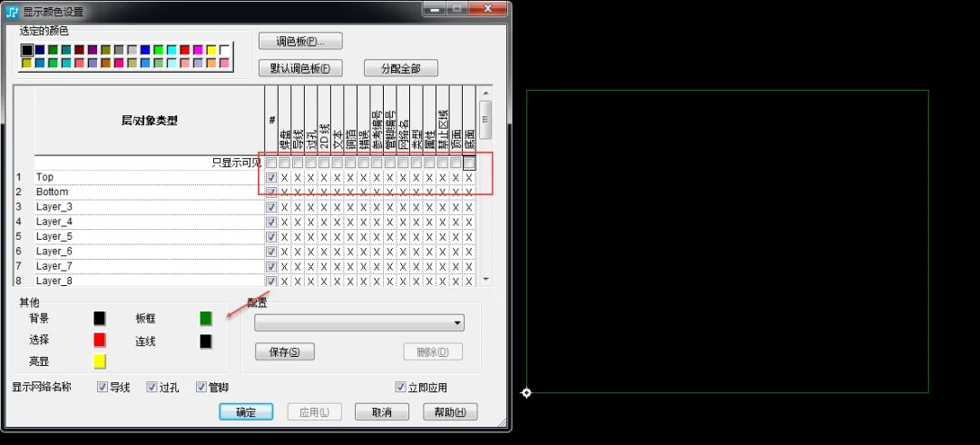
Task: Click the 铜箔 copper column header
Action: point(350,120)
